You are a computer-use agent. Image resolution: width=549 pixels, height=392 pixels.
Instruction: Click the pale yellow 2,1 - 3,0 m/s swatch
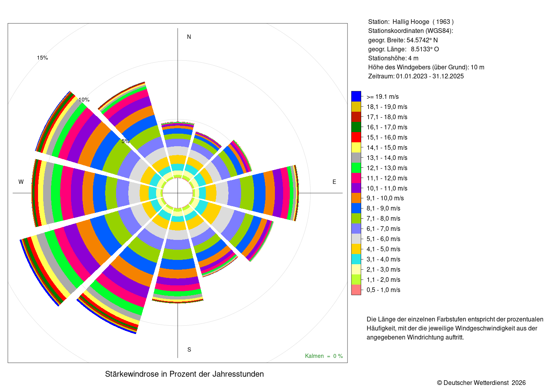(356, 269)
